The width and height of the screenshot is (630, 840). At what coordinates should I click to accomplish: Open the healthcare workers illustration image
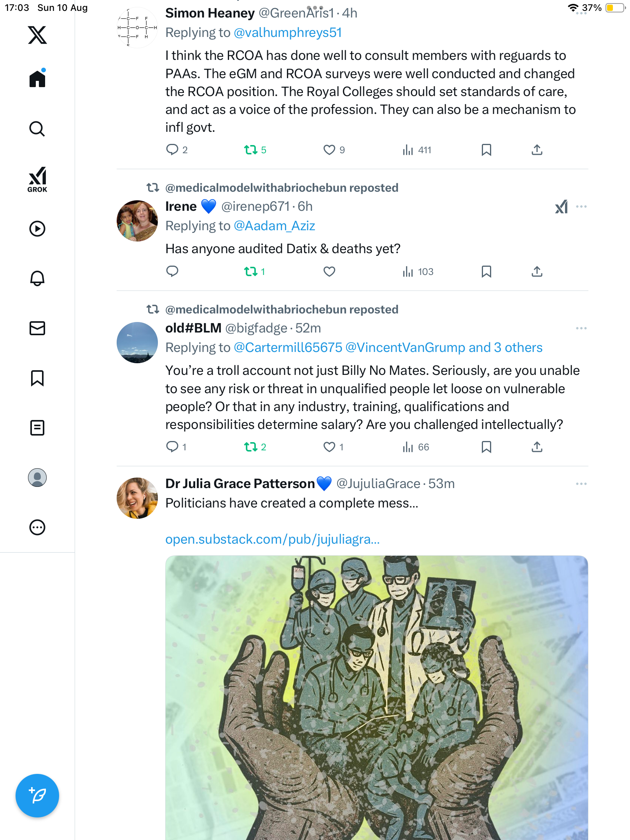click(x=376, y=696)
